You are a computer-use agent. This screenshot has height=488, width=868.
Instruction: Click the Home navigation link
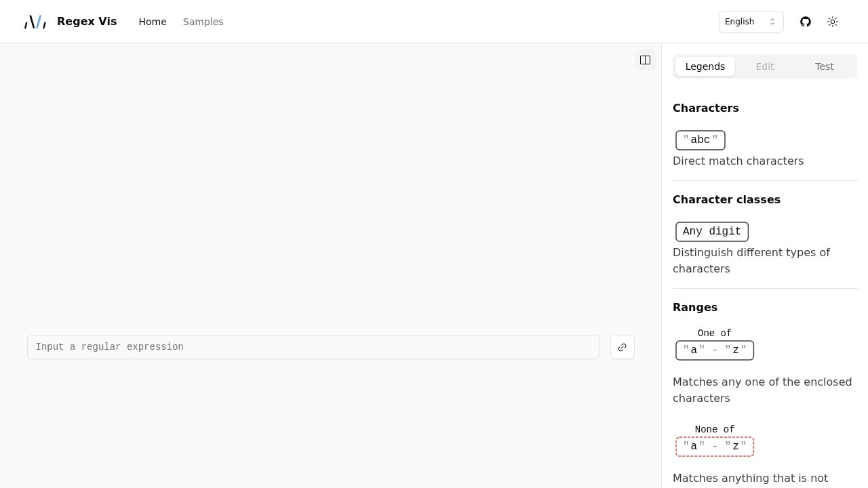point(153,22)
